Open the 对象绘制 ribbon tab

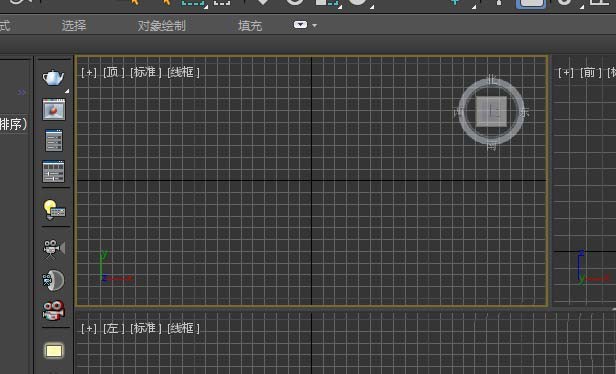tap(161, 26)
